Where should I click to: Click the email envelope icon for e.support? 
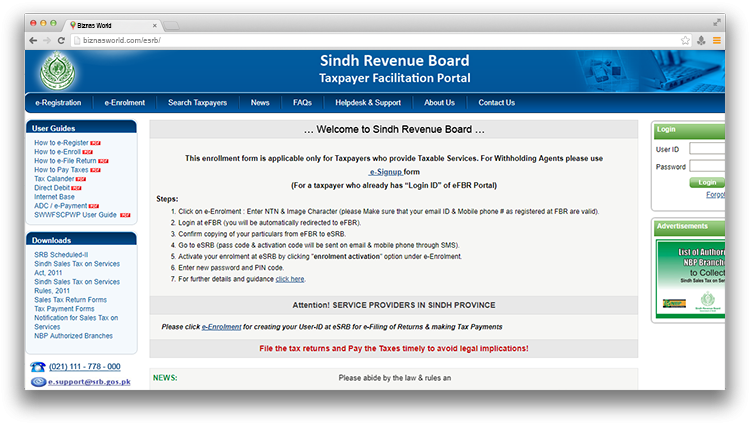click(x=38, y=382)
